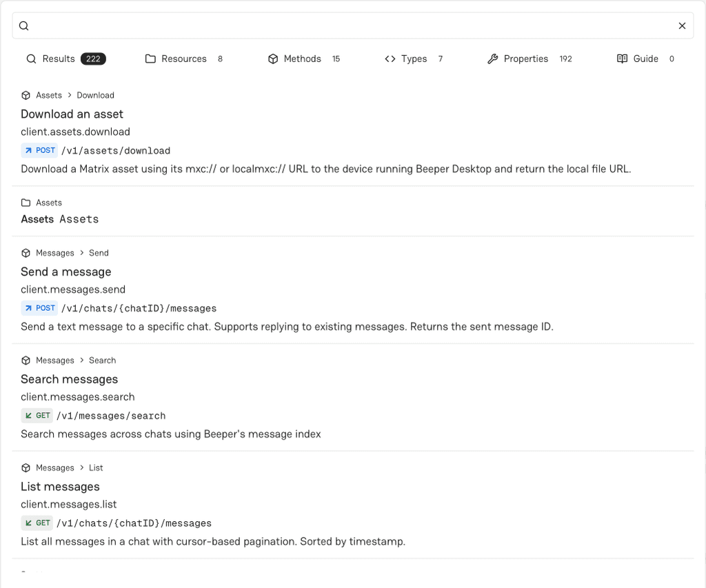Image resolution: width=706 pixels, height=588 pixels.
Task: Click the Types code brackets icon
Action: (x=390, y=59)
